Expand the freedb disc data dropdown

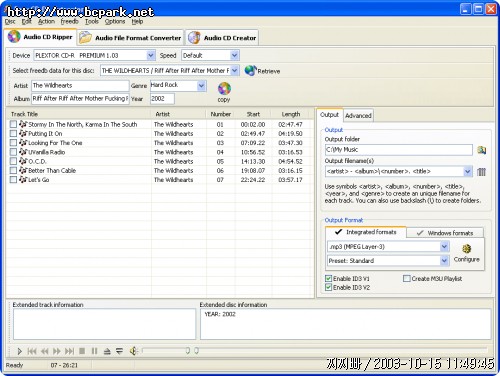(x=235, y=70)
